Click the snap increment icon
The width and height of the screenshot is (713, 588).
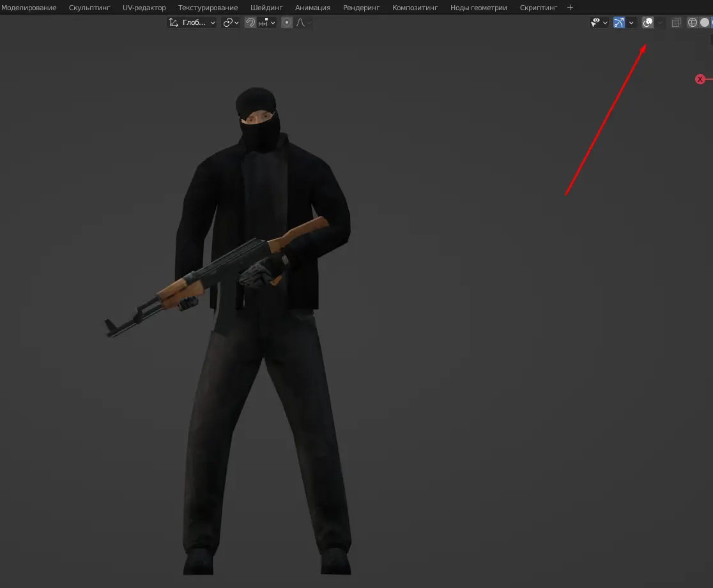click(263, 22)
